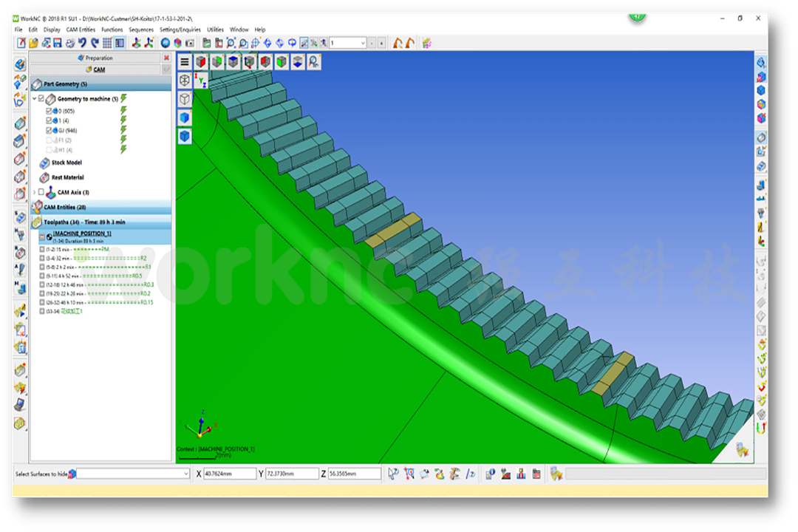Click the New workzone icon

coord(21,44)
